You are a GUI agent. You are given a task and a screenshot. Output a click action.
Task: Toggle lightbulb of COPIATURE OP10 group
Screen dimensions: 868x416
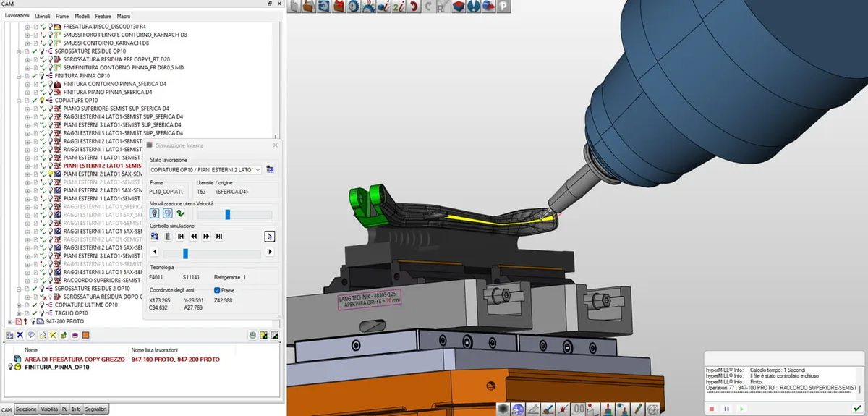pyautogui.click(x=42, y=100)
